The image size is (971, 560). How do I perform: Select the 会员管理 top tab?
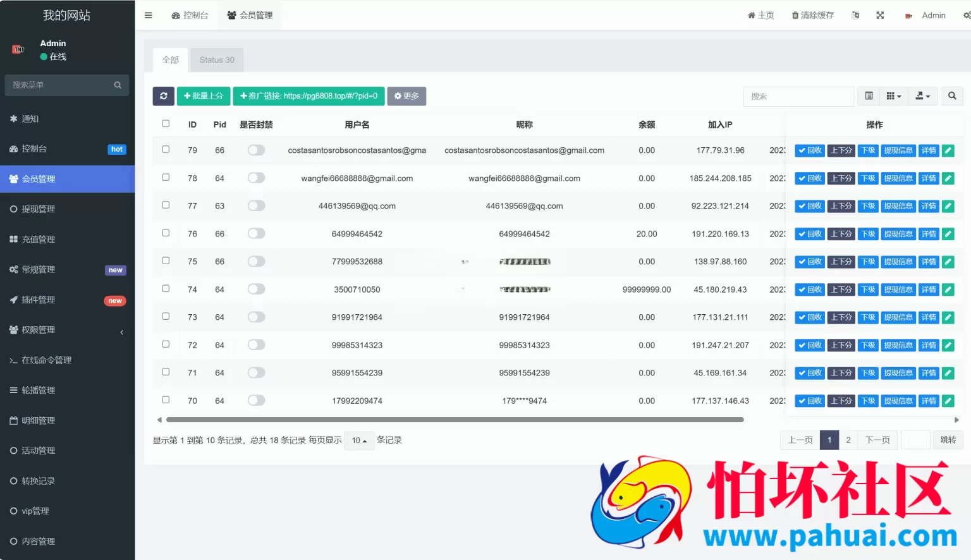tap(250, 15)
